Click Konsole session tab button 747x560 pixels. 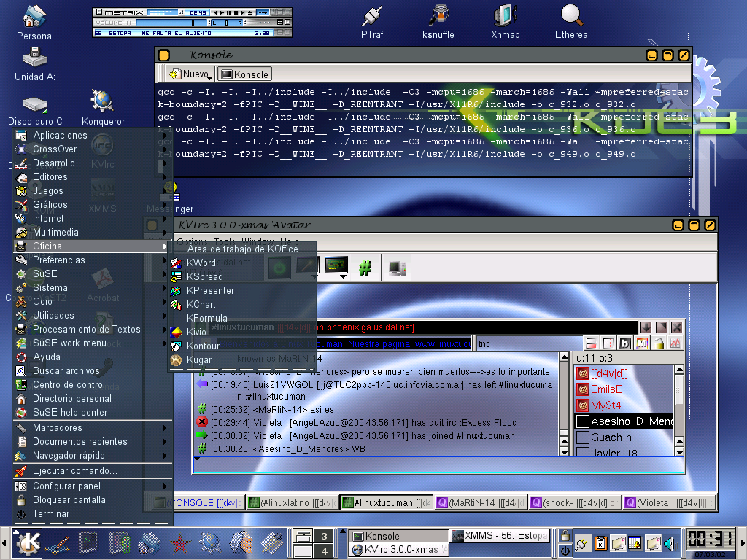pos(245,74)
